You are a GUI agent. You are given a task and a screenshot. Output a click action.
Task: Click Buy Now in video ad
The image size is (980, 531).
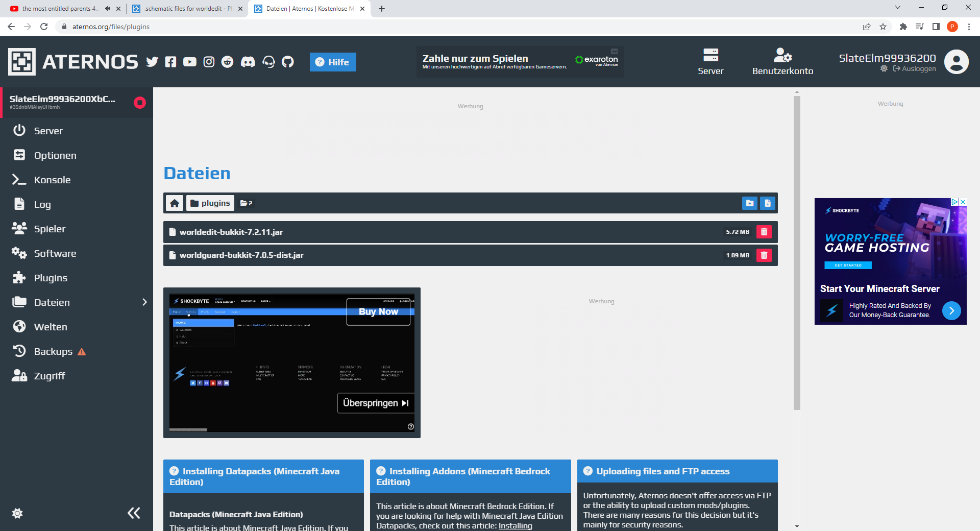[x=378, y=311]
